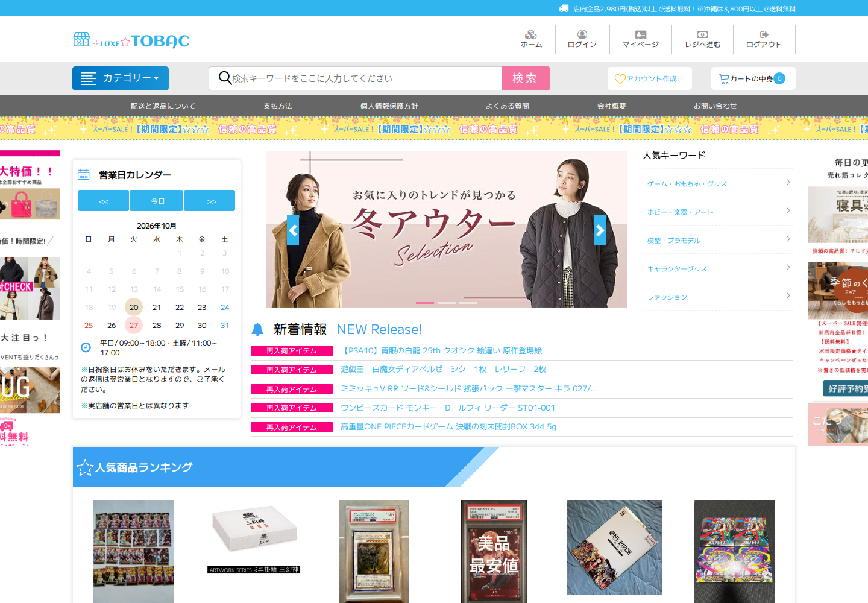868x603 pixels.
Task: Open 美品 最安値 ranking product thumbnail
Action: pyautogui.click(x=494, y=551)
